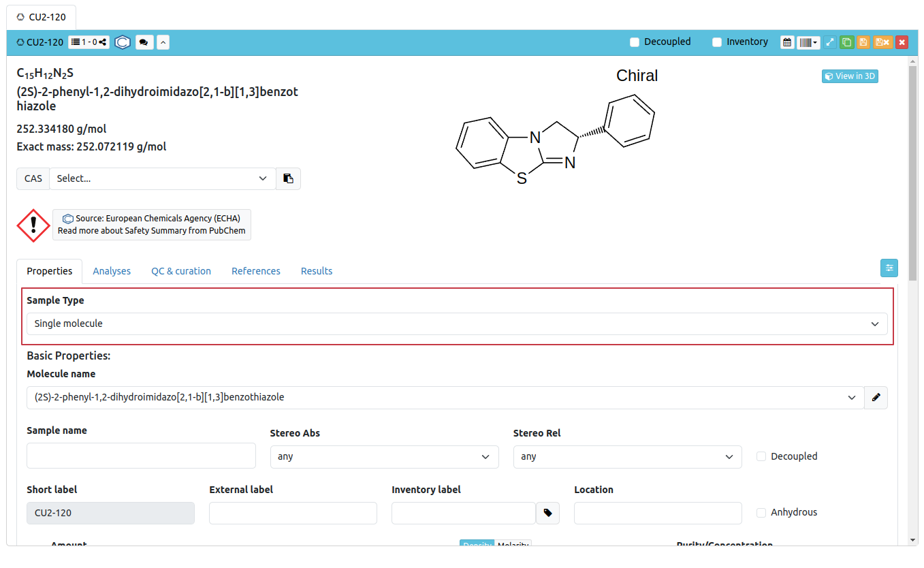Check the Anhydrous checkbox
Image resolution: width=924 pixels, height=568 pixels.
pyautogui.click(x=761, y=513)
